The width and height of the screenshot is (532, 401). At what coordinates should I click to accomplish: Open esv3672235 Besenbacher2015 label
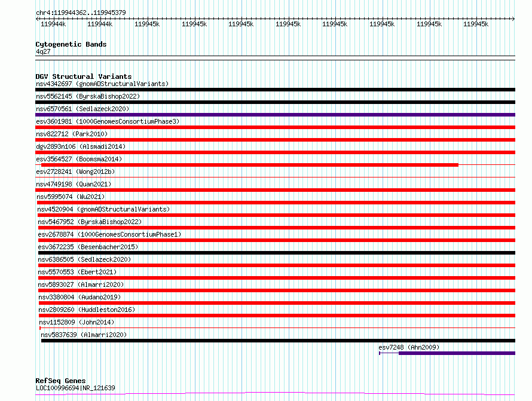click(88, 247)
